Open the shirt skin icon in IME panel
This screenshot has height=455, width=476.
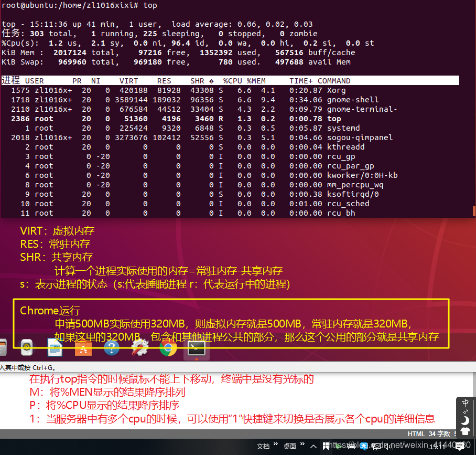(465, 431)
